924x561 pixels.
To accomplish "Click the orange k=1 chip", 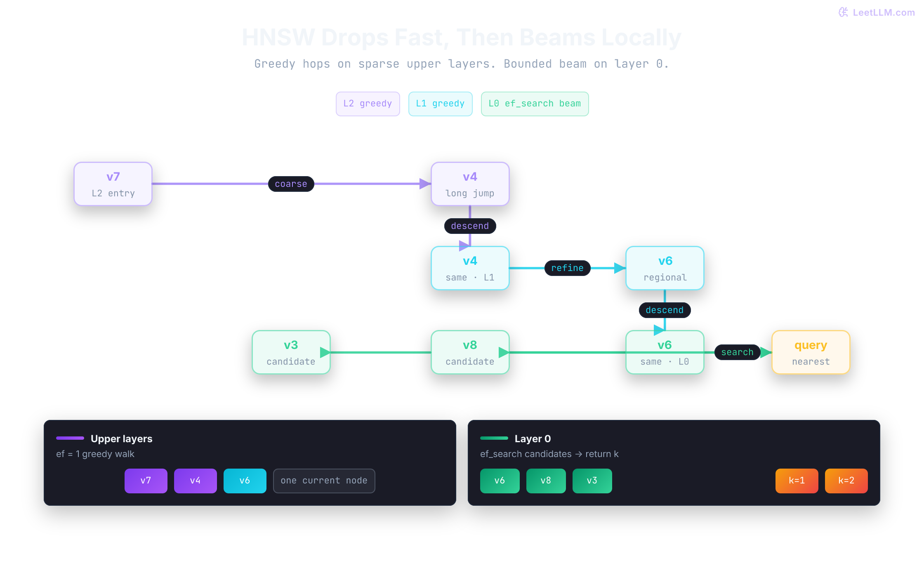I will (797, 481).
